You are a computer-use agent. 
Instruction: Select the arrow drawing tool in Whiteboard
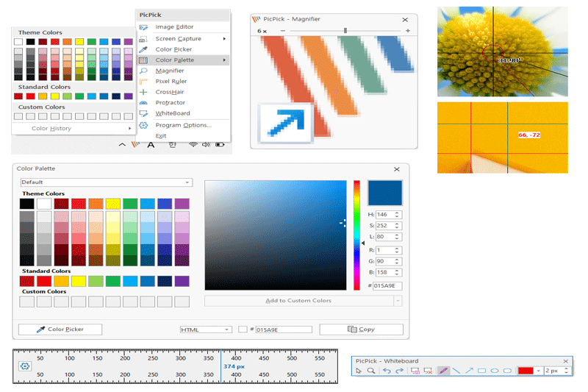[469, 371]
